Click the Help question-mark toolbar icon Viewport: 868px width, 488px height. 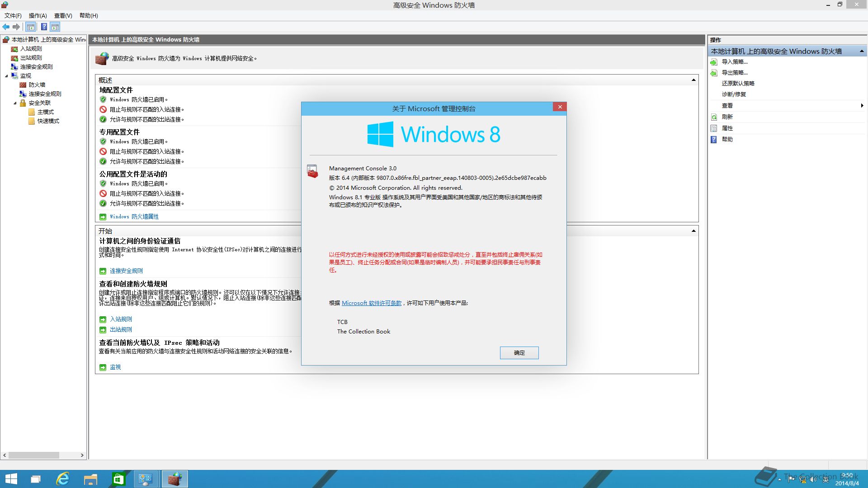44,27
